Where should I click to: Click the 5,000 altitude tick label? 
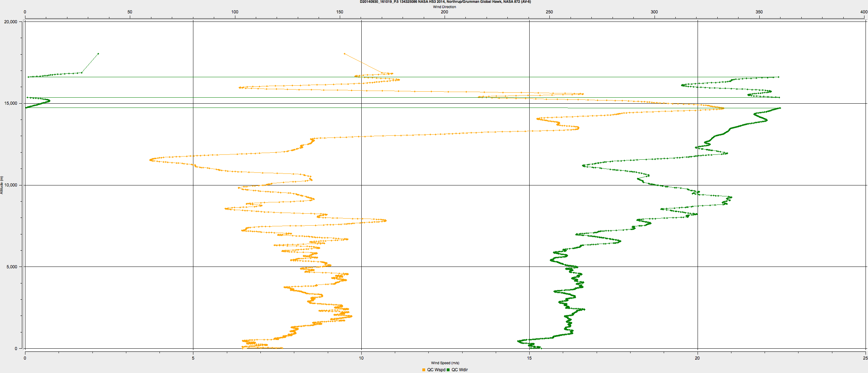[x=12, y=267]
